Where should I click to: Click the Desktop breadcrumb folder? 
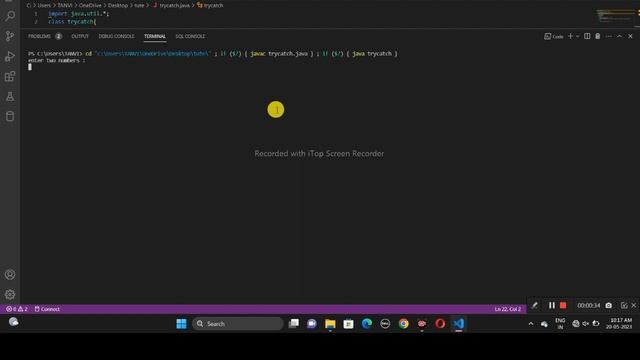[x=118, y=5]
